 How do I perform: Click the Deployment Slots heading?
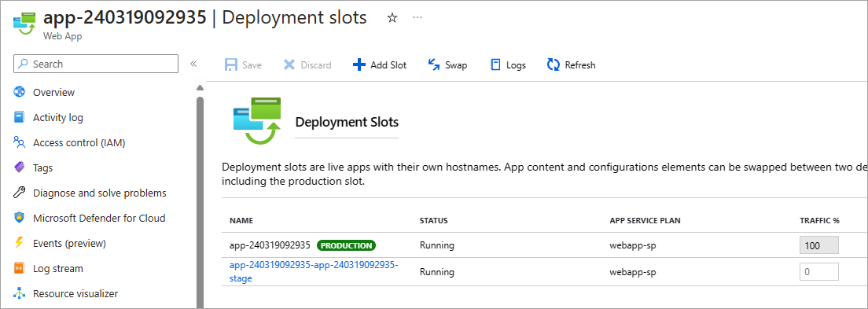click(x=347, y=122)
